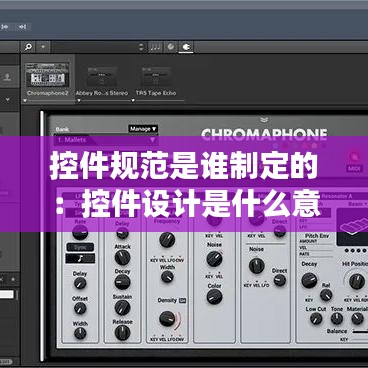
Task: Toggle the Density on-switch icon
Action: tap(182, 301)
